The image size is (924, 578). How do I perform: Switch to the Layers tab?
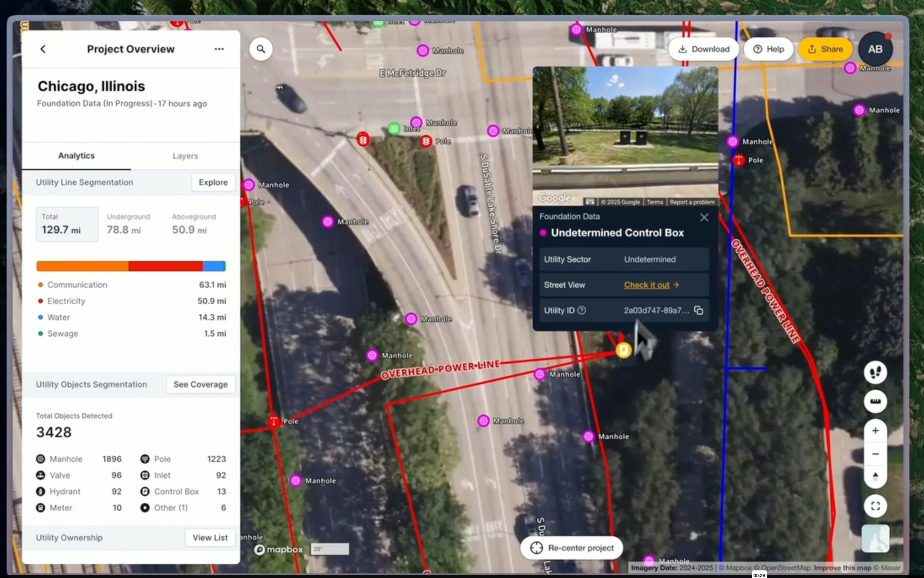[185, 156]
